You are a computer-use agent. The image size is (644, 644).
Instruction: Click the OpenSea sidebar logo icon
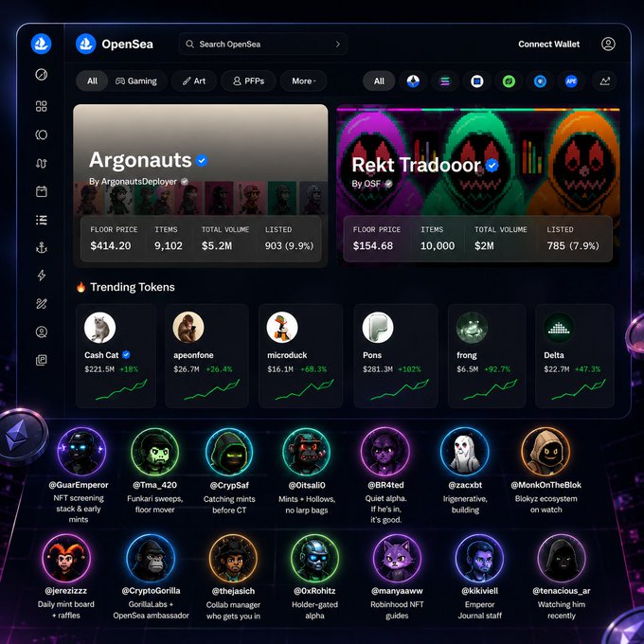[41, 44]
